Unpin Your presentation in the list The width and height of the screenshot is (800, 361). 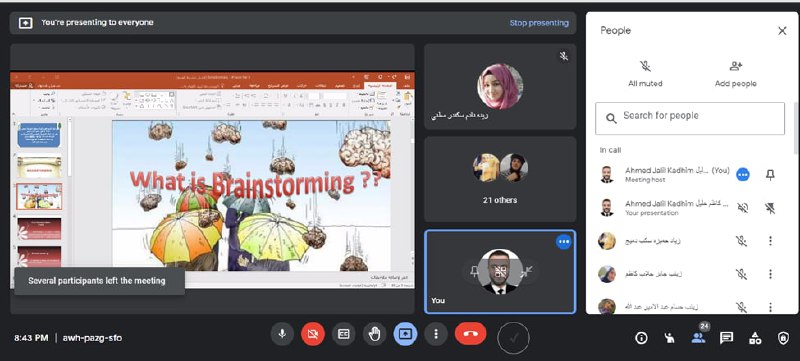[x=770, y=208]
